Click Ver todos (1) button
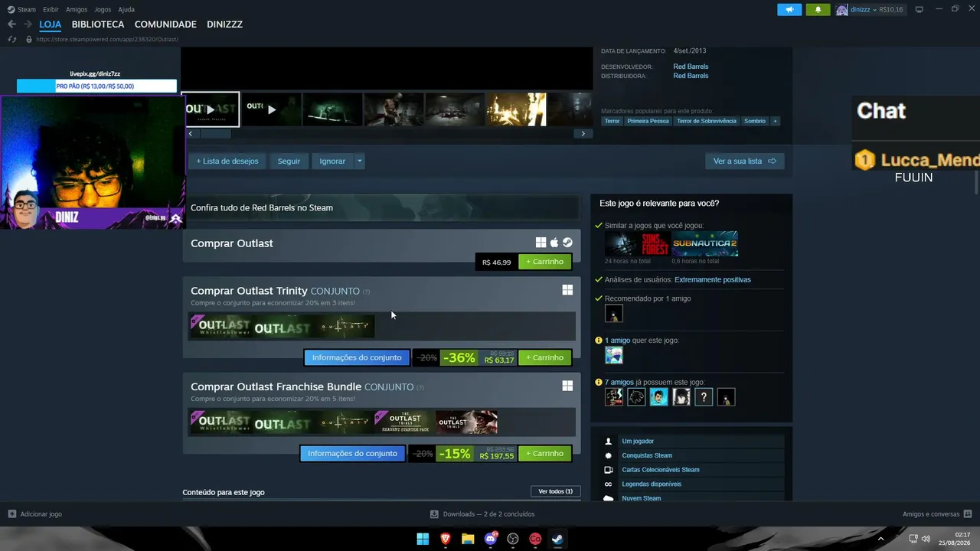Viewport: 980px width, 551px height. 555,491
